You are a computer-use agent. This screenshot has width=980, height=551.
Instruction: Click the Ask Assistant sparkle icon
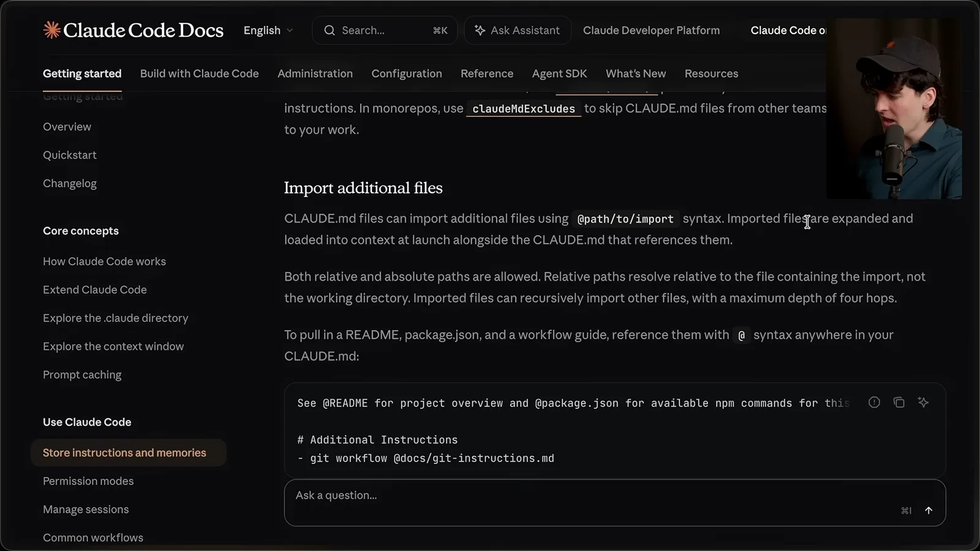pyautogui.click(x=480, y=31)
